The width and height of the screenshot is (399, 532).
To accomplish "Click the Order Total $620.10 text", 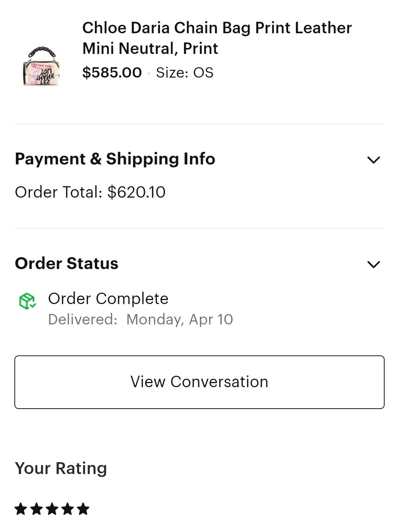I will [x=90, y=192].
